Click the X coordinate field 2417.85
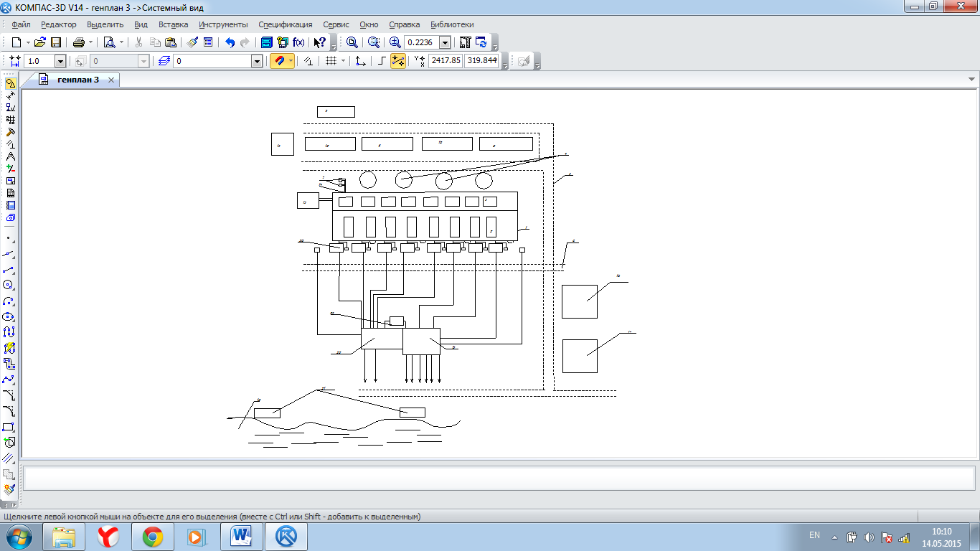This screenshot has height=551, width=980. 446,62
